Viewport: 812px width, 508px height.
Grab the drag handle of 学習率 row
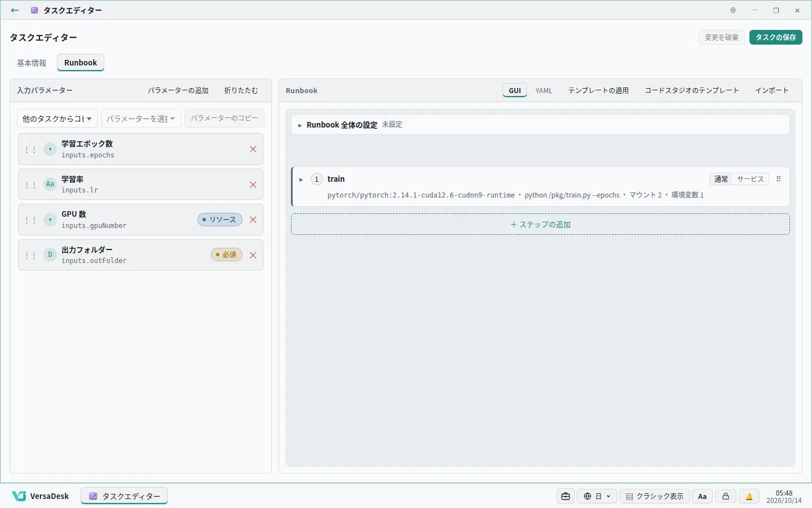(x=30, y=185)
